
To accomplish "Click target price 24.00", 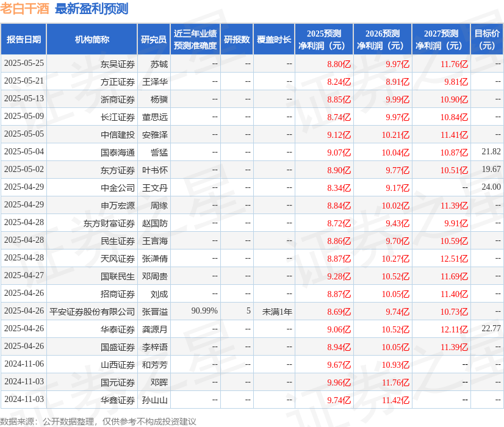I will pos(491,187).
